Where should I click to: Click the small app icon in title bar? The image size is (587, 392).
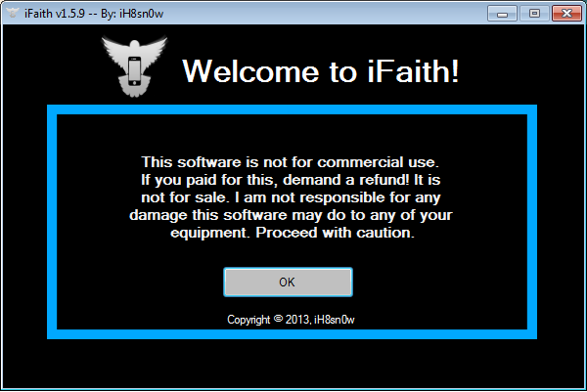coord(12,13)
